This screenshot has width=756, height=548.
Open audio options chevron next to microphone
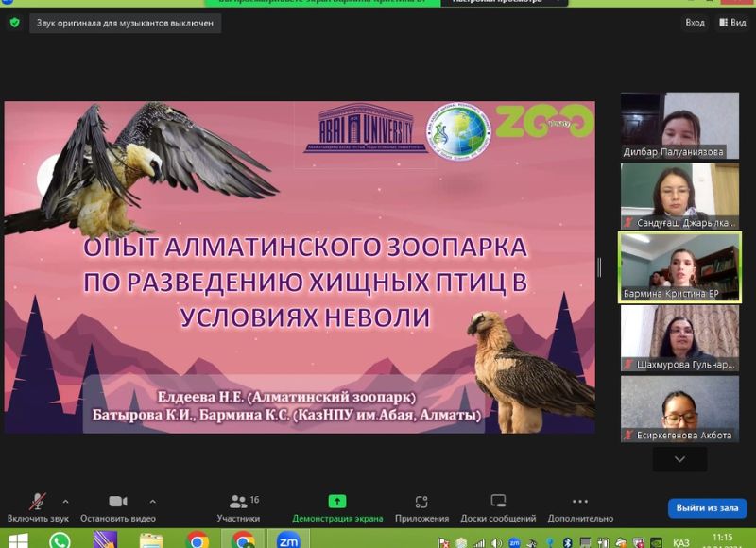[x=65, y=502]
